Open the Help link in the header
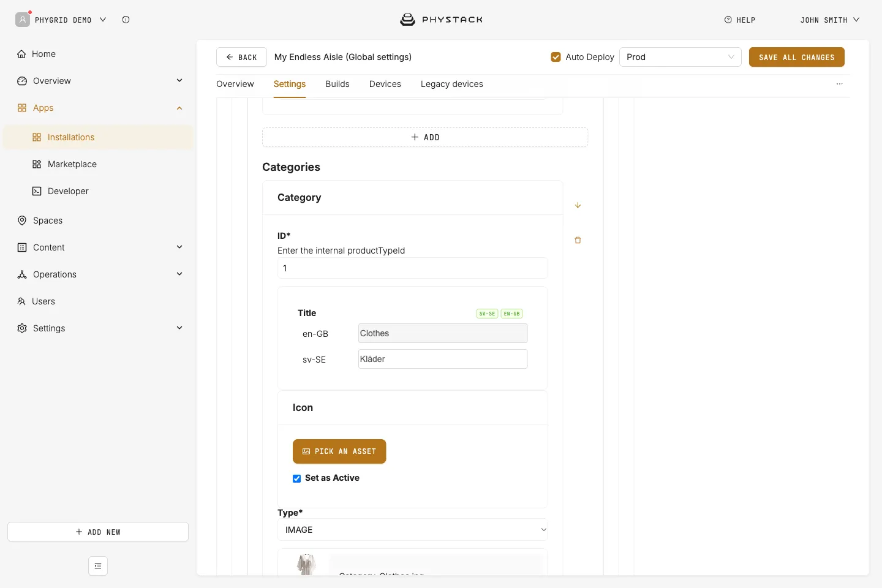 click(740, 20)
